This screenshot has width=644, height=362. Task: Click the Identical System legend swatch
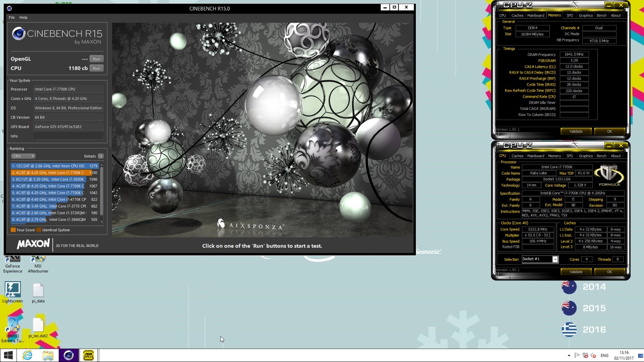coord(39,230)
